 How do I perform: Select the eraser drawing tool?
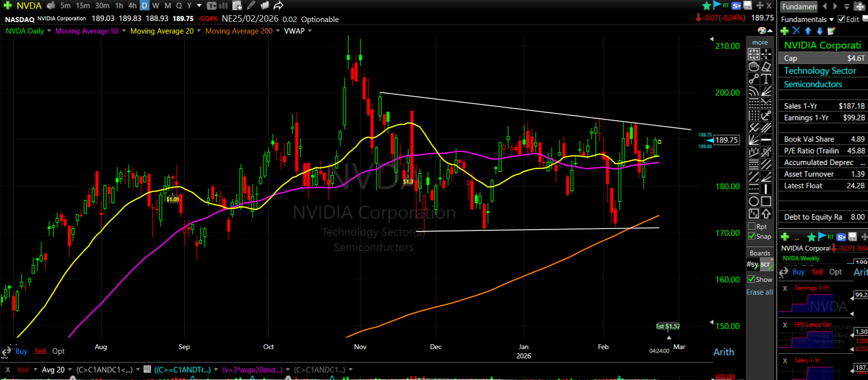766,66
